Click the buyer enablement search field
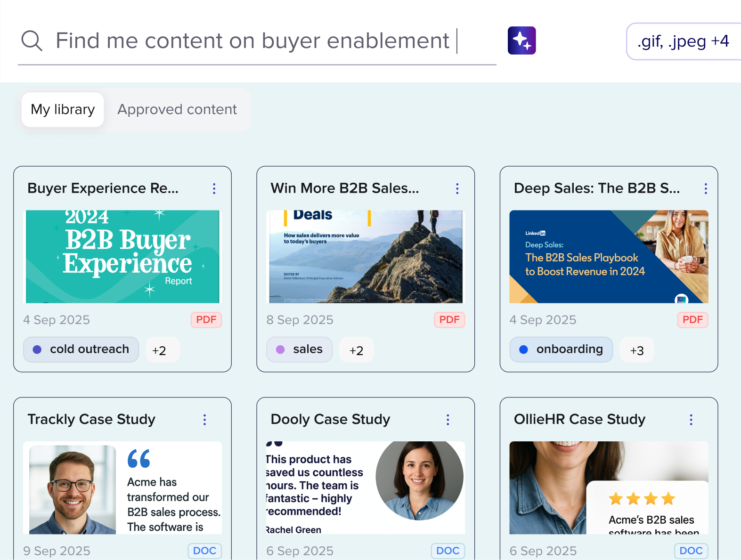This screenshot has width=741, height=560. coord(257,41)
